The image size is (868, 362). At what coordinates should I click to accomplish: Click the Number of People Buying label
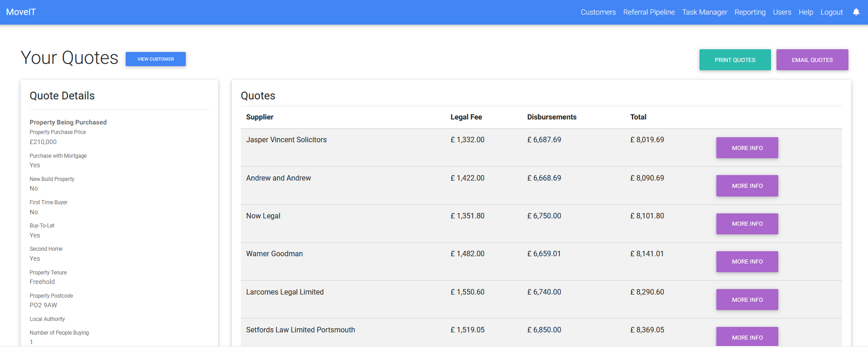(x=59, y=333)
